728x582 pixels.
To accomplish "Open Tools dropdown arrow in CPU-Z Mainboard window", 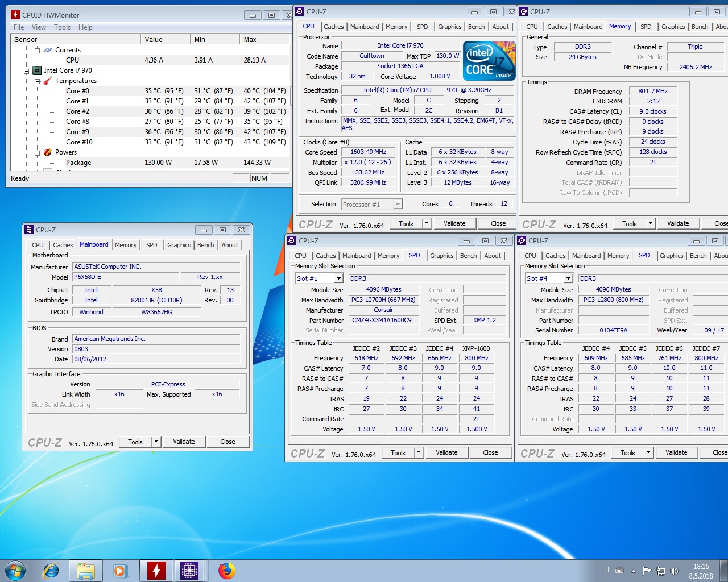I will pos(156,442).
